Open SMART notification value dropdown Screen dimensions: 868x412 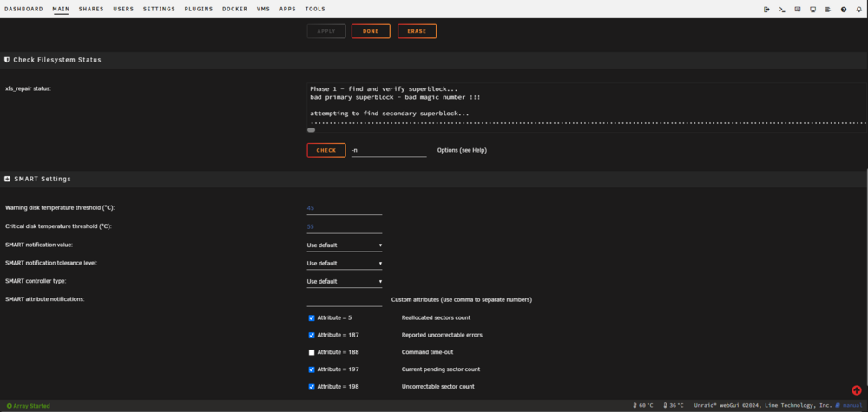click(345, 245)
